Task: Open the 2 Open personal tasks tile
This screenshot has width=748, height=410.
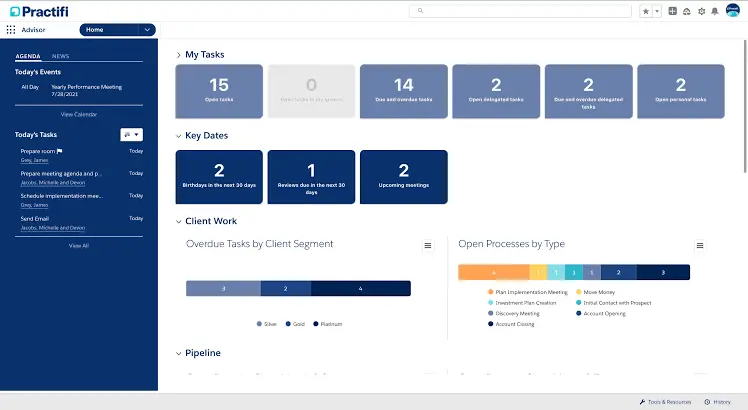Action: coord(681,91)
